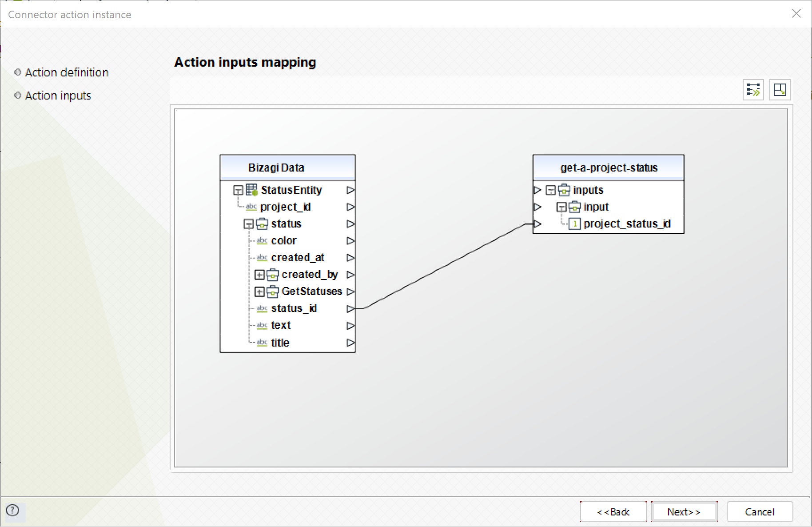
Task: Select the status node label
Action: click(x=286, y=224)
